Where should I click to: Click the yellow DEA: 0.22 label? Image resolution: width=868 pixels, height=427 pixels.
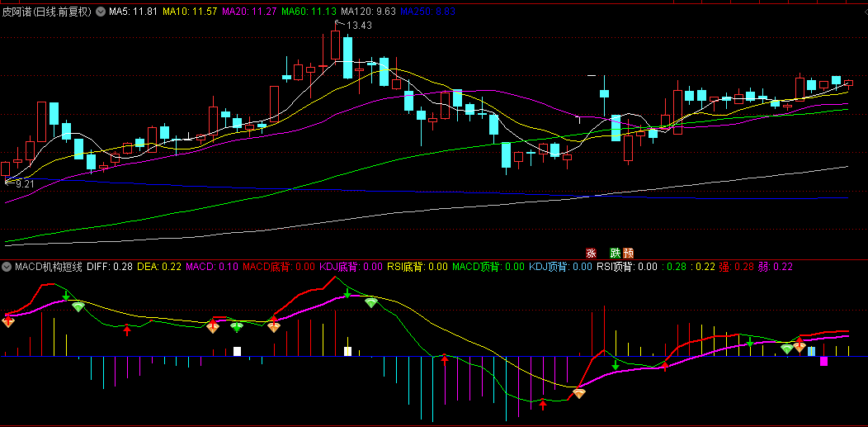pos(159,267)
